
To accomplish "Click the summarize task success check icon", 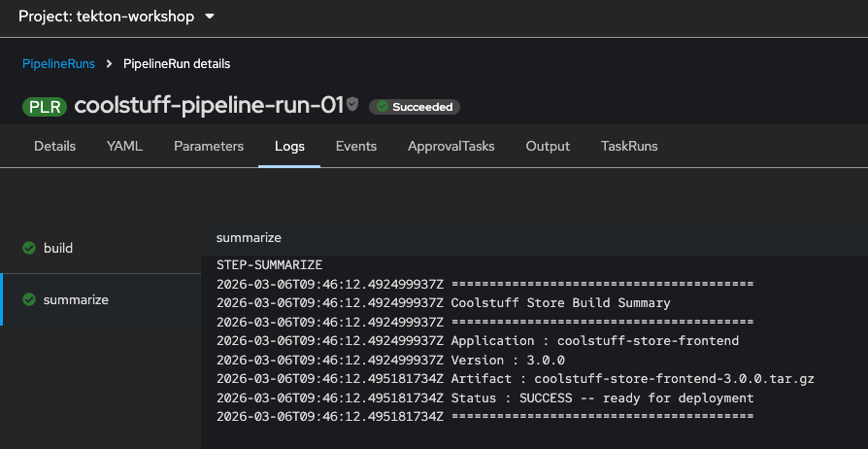I will pos(29,299).
